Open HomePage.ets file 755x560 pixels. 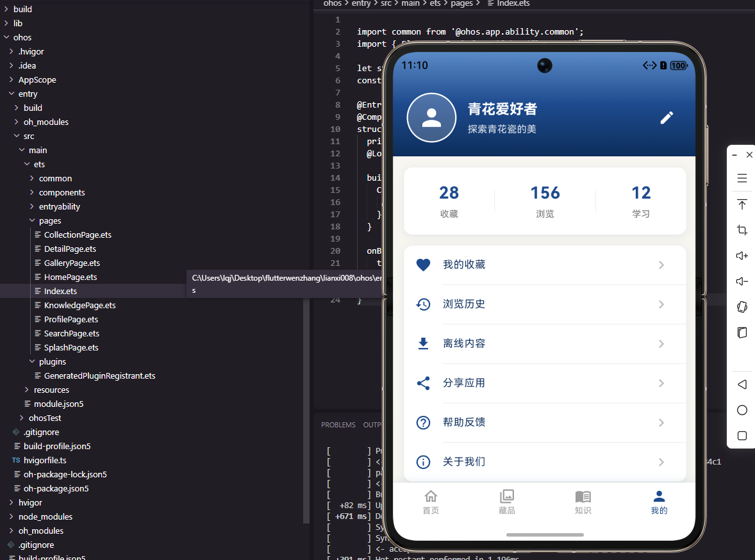[71, 277]
